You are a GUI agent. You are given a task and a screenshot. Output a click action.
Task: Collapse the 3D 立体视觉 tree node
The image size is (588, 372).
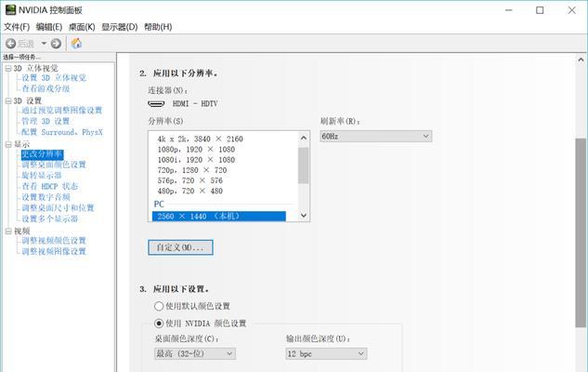(x=7, y=68)
